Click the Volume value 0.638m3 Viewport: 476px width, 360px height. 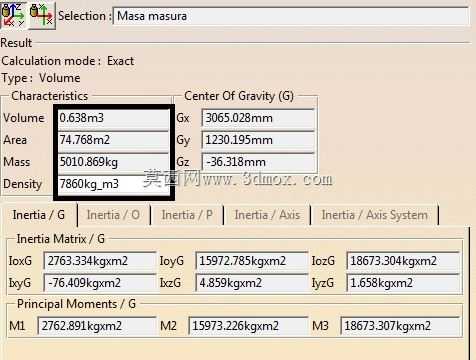pos(113,118)
